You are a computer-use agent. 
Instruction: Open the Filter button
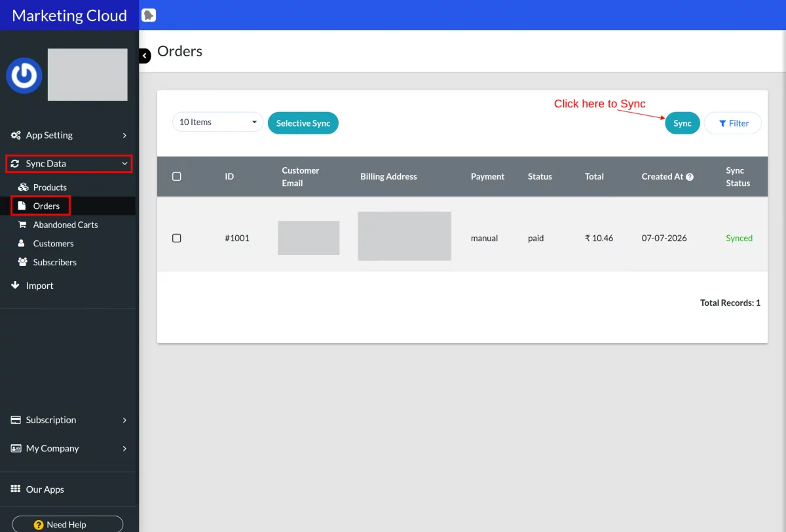733,123
